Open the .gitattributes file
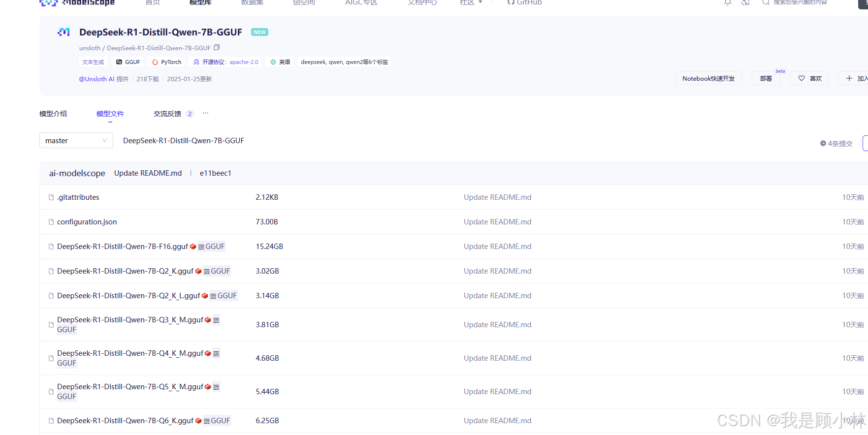 coord(78,197)
